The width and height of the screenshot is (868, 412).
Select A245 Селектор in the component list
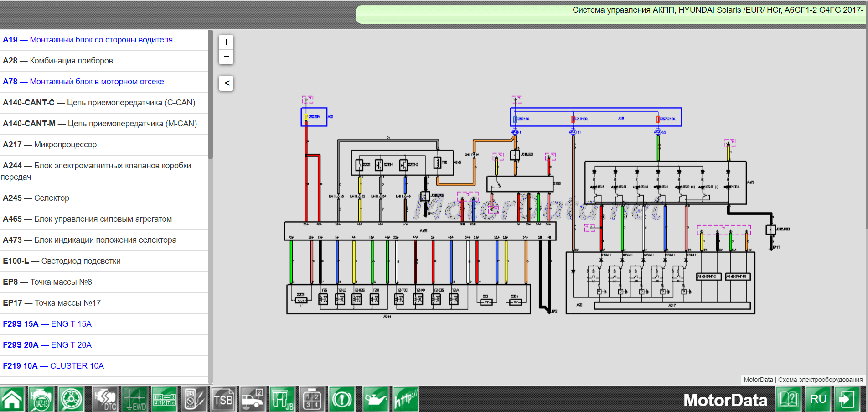(x=36, y=198)
